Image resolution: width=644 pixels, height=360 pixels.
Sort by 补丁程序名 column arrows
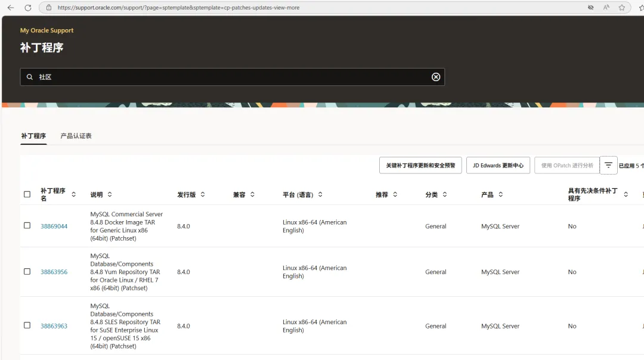point(73,194)
